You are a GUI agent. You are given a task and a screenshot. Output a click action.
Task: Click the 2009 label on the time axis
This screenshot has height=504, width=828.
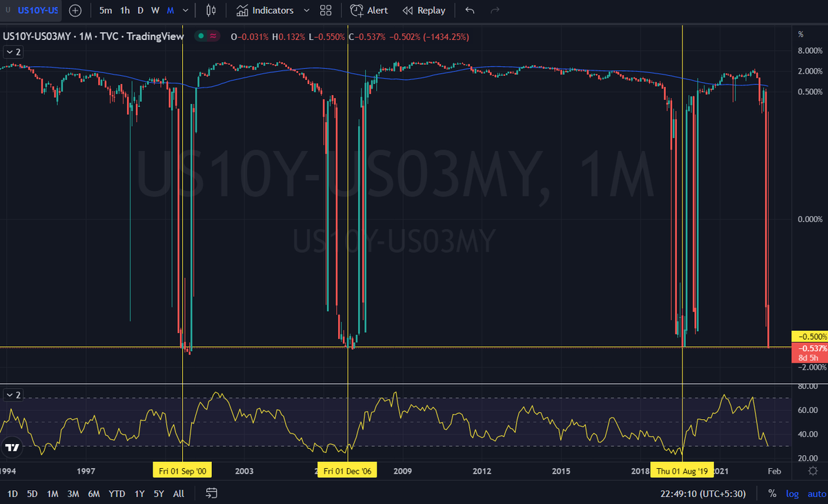tap(402, 471)
